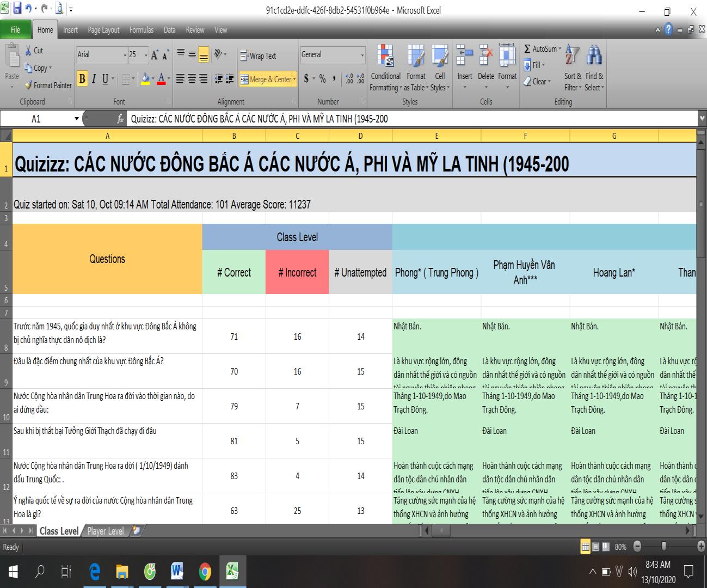Select Middle Align
707x588 pixels.
(192, 54)
